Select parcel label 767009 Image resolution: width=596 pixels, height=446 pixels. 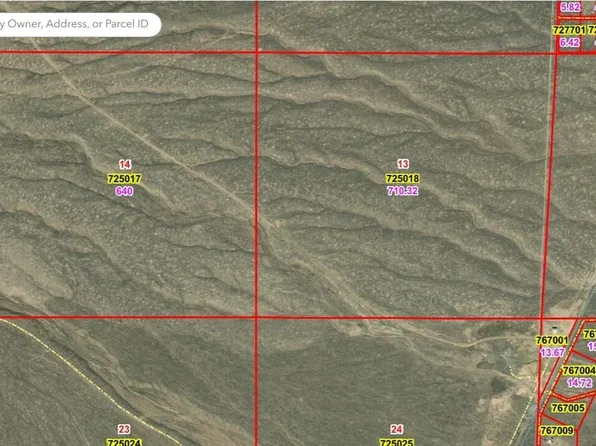pyautogui.click(x=556, y=430)
